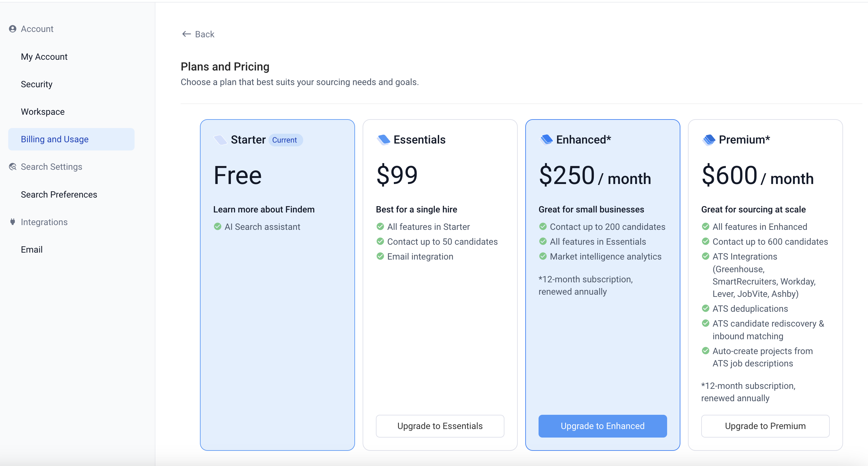This screenshot has width=868, height=466.
Task: Open the Email integration settings
Action: (x=32, y=249)
